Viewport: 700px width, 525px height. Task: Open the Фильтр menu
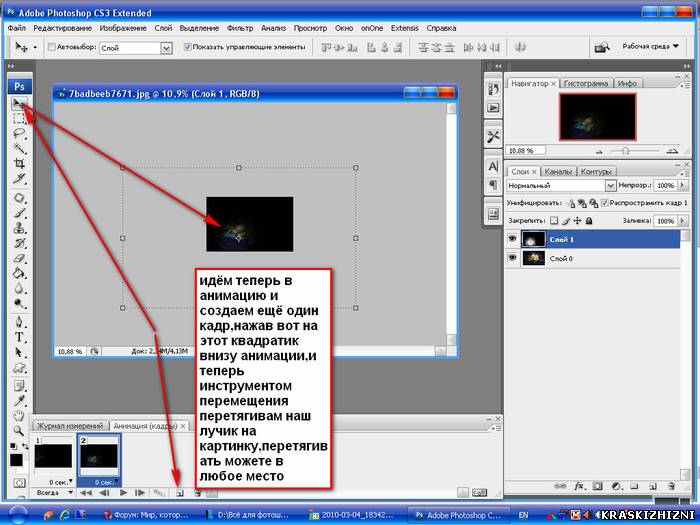[x=240, y=28]
